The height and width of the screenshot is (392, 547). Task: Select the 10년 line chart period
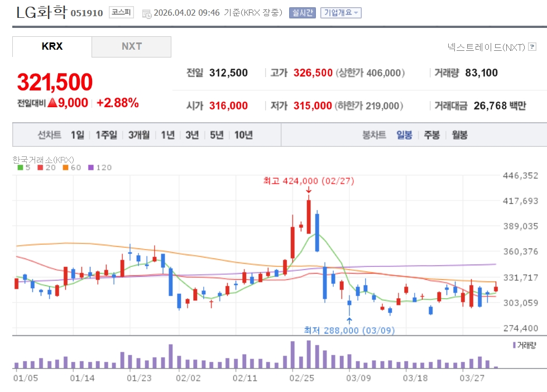coord(243,135)
